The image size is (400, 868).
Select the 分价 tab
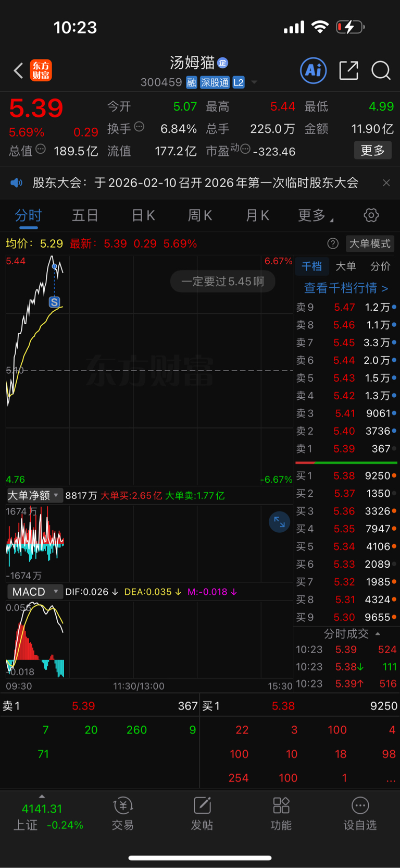click(x=380, y=266)
